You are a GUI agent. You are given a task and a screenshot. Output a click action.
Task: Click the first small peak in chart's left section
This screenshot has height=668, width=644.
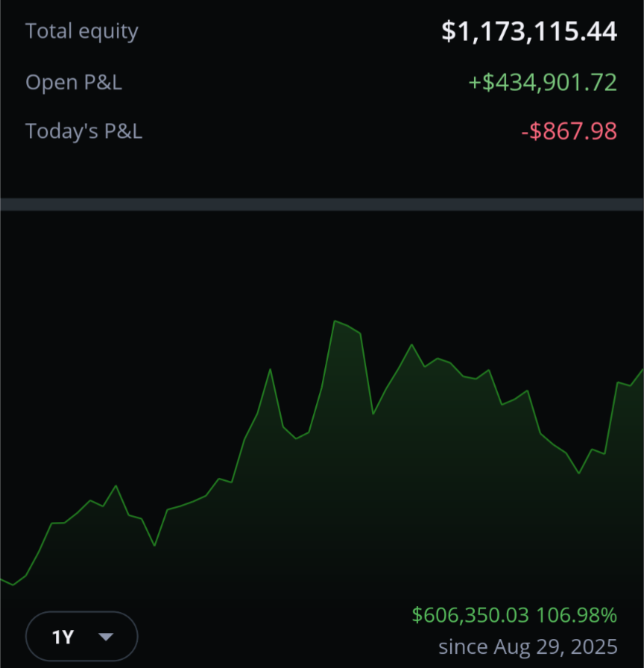coord(116,485)
